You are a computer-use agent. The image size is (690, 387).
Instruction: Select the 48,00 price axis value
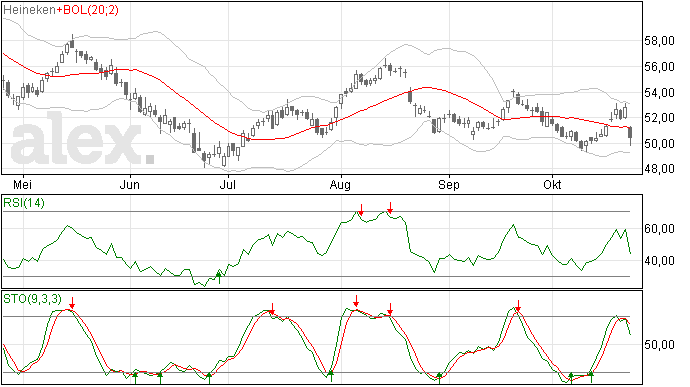coord(659,169)
